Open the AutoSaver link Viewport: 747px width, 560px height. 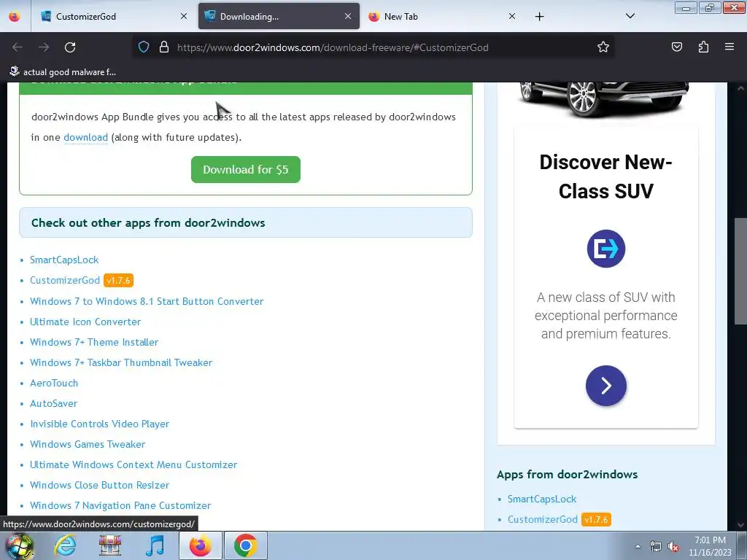click(53, 403)
